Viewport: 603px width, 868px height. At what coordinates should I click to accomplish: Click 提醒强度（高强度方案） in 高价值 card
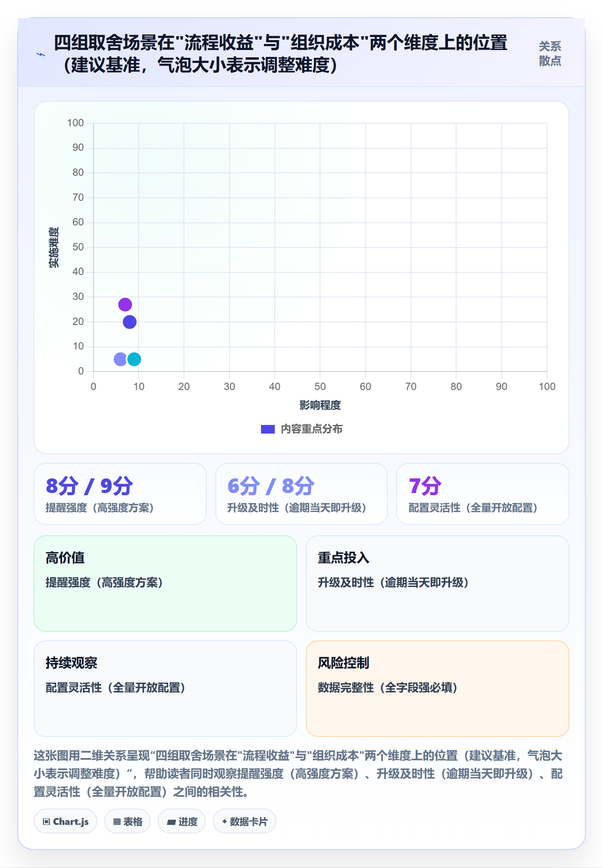pyautogui.click(x=104, y=582)
